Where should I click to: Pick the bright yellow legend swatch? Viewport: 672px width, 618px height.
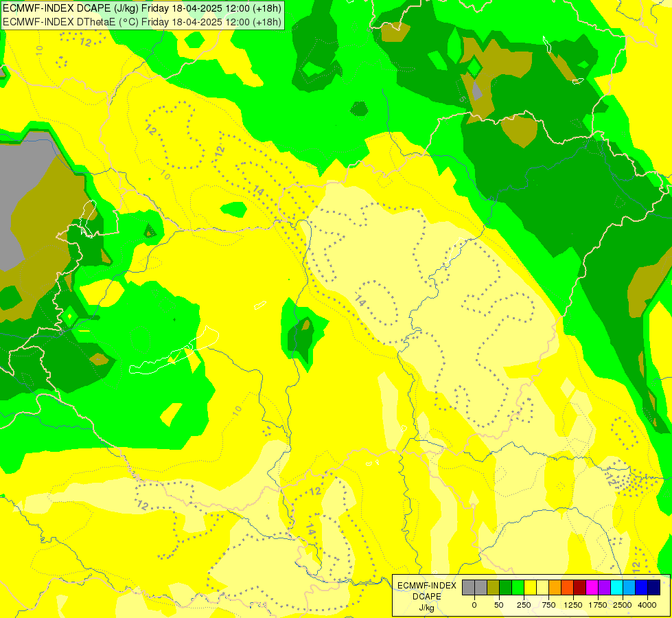(x=530, y=587)
